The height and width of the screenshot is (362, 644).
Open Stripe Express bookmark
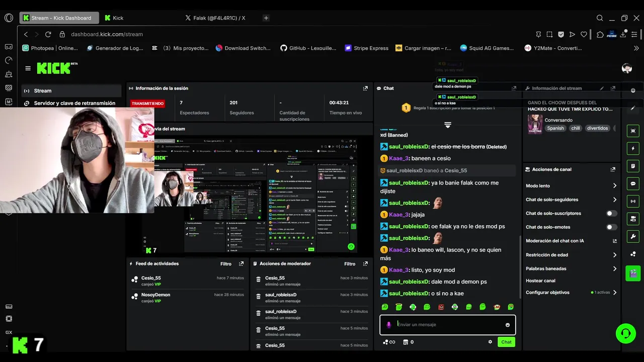[x=366, y=48]
